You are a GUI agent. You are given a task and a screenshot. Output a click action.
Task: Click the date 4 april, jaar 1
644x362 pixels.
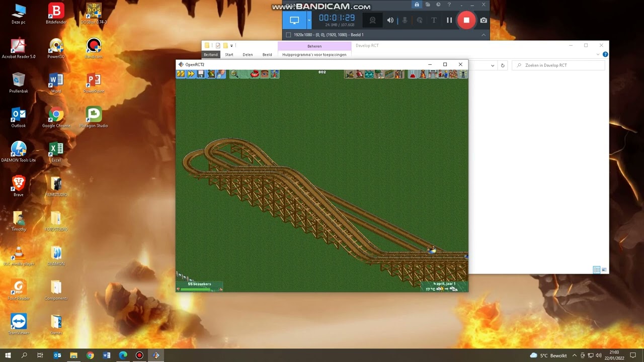click(444, 284)
